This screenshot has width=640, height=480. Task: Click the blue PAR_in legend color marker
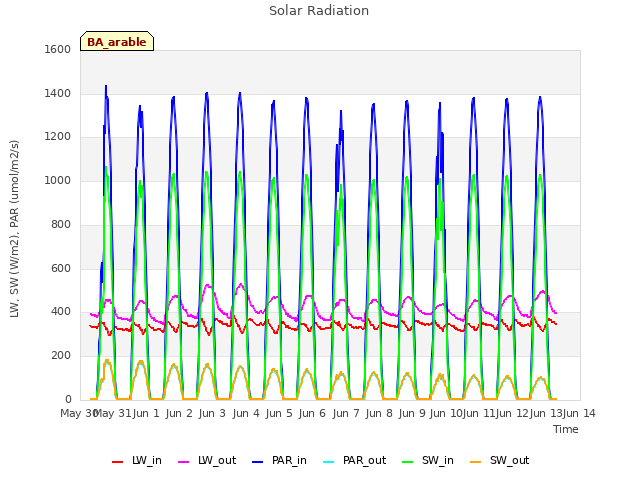[x=258, y=462]
